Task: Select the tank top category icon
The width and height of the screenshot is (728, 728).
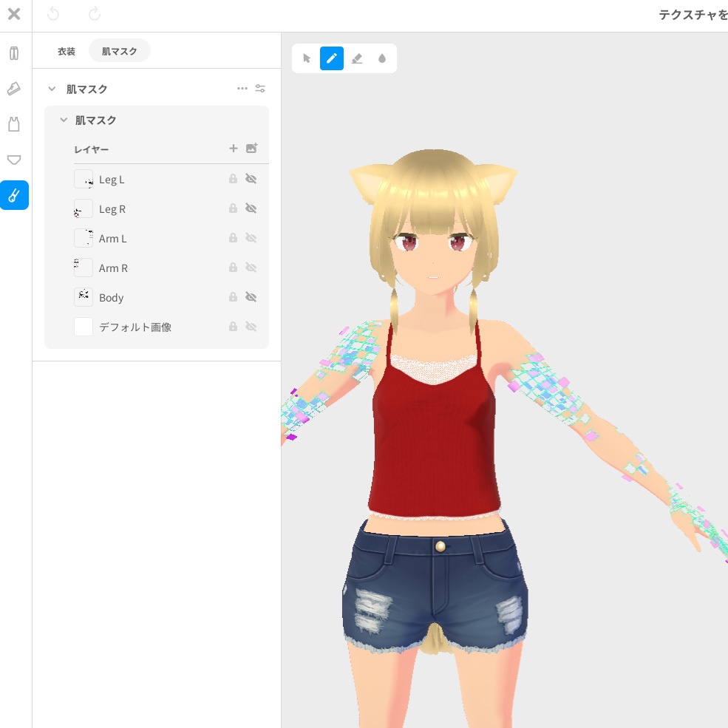Action: (x=14, y=123)
